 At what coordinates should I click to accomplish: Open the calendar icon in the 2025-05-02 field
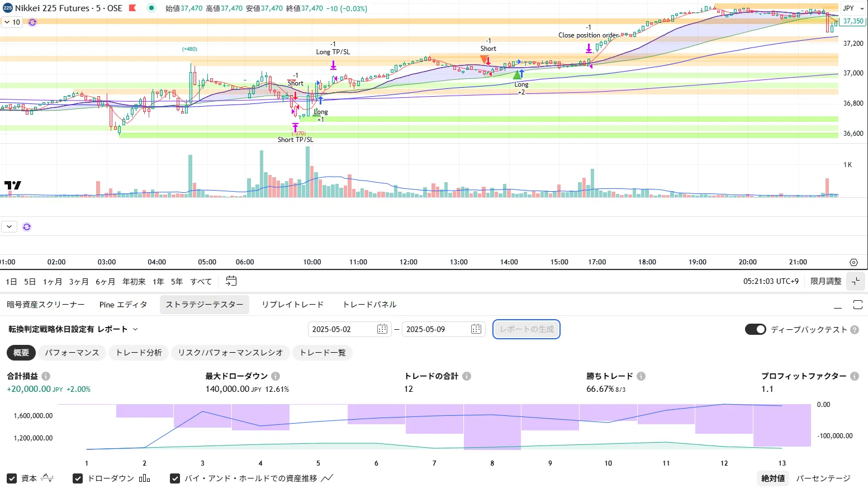point(382,329)
